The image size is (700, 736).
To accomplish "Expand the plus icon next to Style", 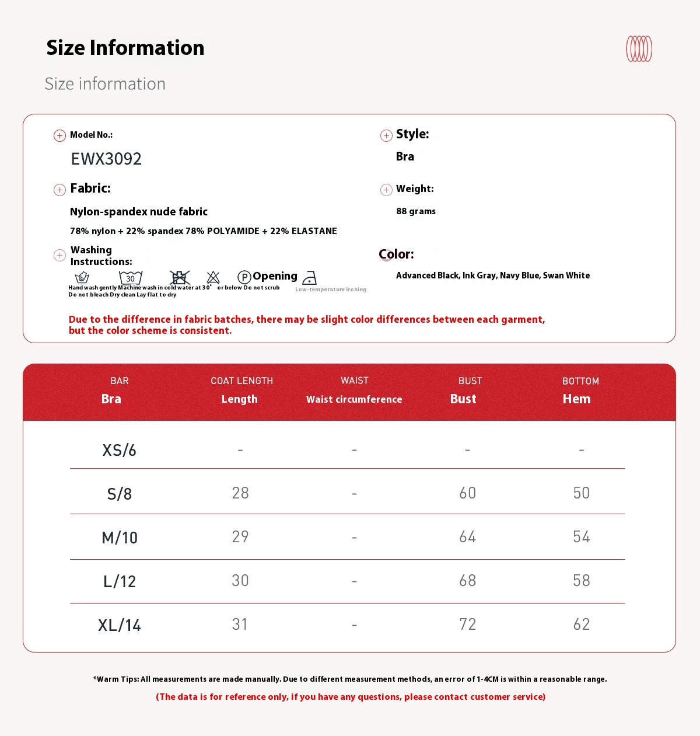I will coord(386,136).
